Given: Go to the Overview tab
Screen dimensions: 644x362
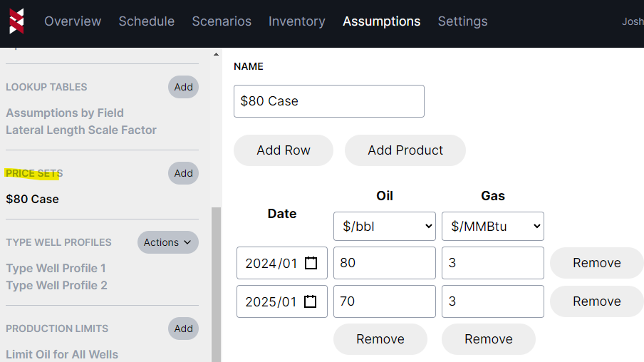Looking at the screenshot, I should [73, 21].
